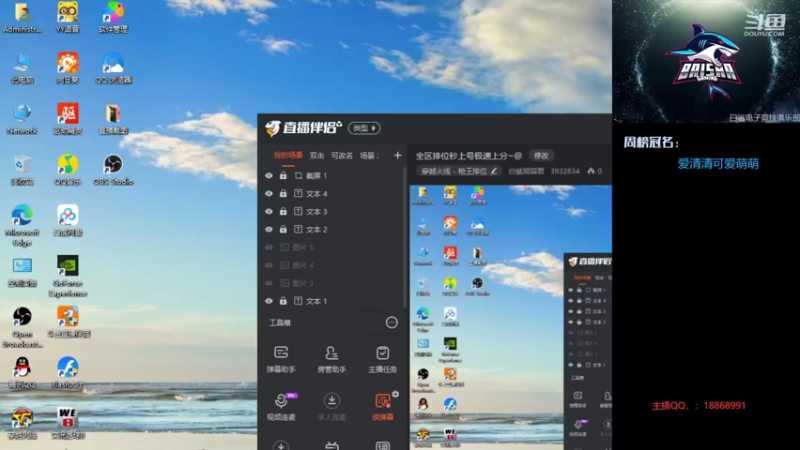This screenshot has width=800, height=450.
Task: Open GeForce Experience desktop shortcut
Action: pos(67,276)
